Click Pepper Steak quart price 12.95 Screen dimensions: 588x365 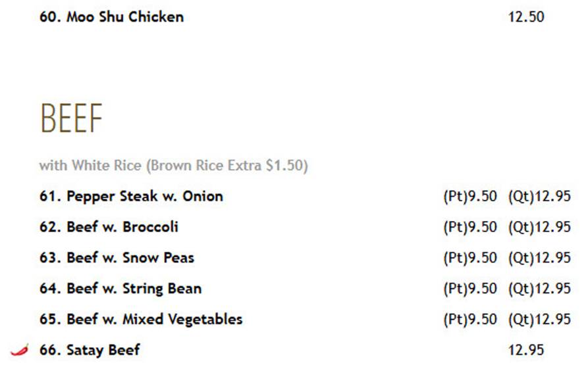tap(539, 196)
